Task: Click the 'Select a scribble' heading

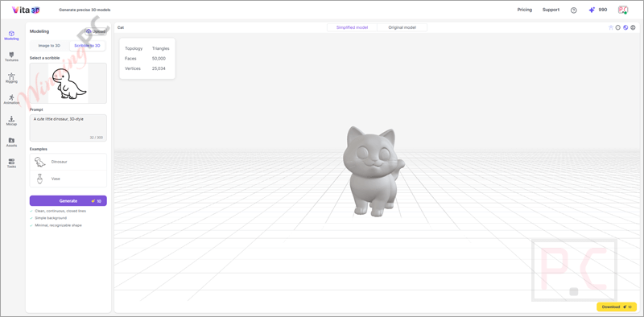Action: point(44,58)
